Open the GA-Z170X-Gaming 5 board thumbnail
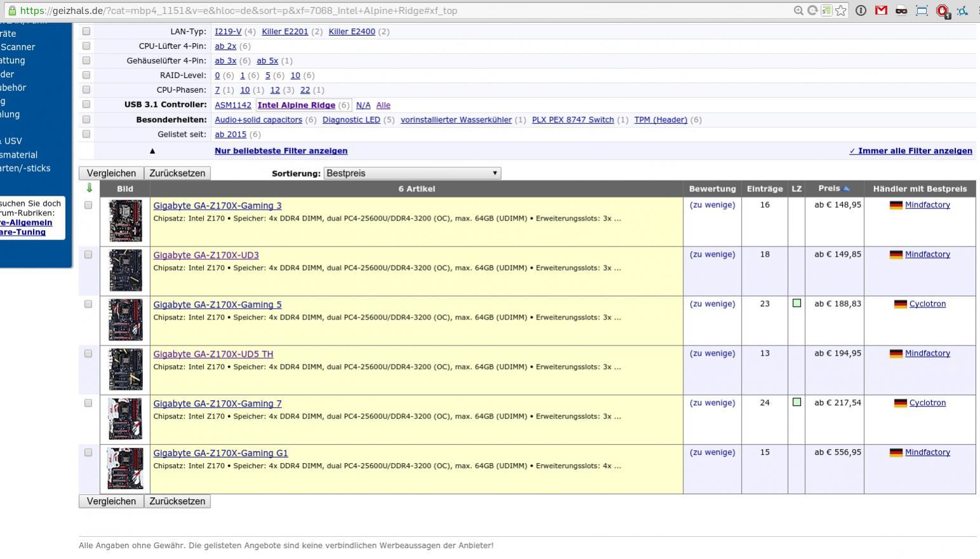Image resolution: width=980 pixels, height=559 pixels. [x=125, y=320]
